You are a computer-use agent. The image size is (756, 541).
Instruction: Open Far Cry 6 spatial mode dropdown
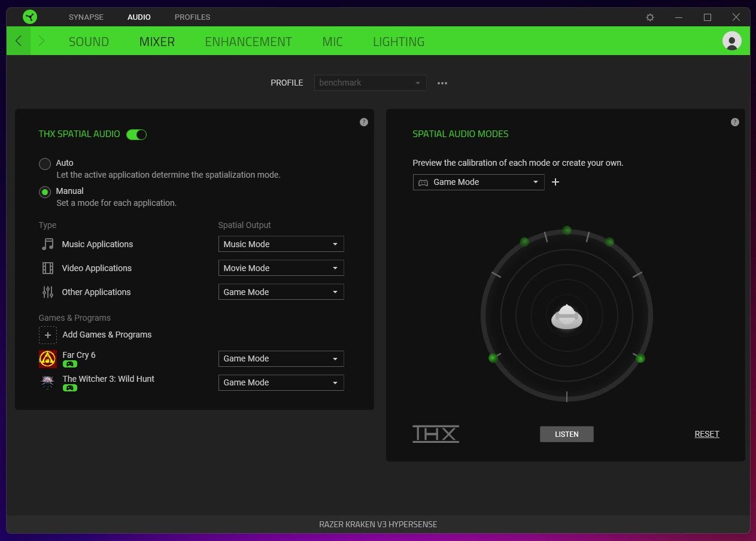pyautogui.click(x=281, y=358)
